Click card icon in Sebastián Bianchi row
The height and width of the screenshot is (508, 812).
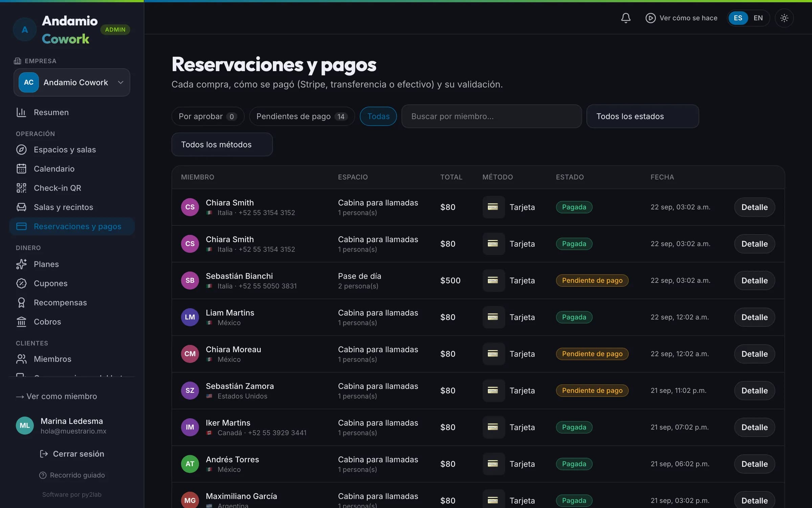pos(493,280)
